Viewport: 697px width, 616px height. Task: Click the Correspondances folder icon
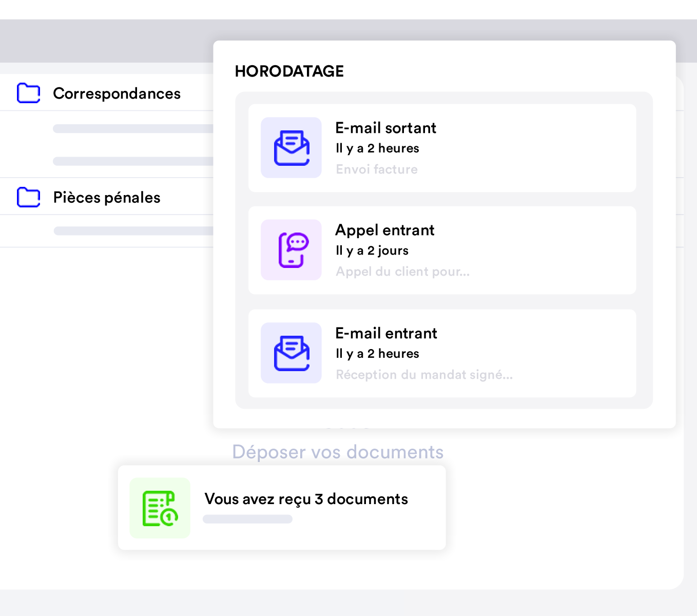(28, 93)
